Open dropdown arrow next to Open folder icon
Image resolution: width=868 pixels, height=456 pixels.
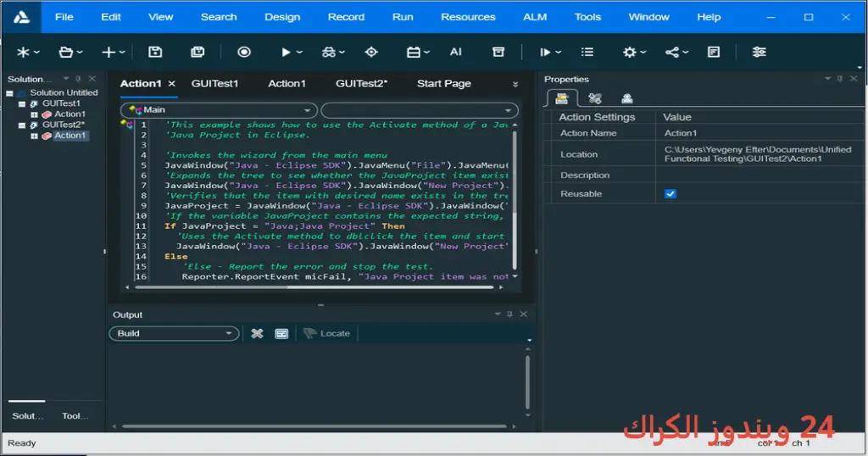point(80,52)
